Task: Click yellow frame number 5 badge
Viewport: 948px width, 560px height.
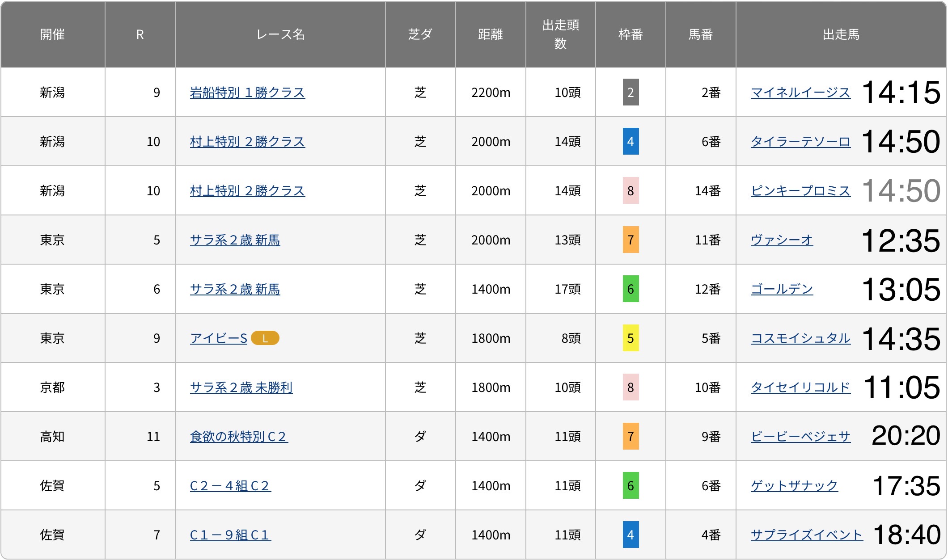Action: click(x=631, y=338)
